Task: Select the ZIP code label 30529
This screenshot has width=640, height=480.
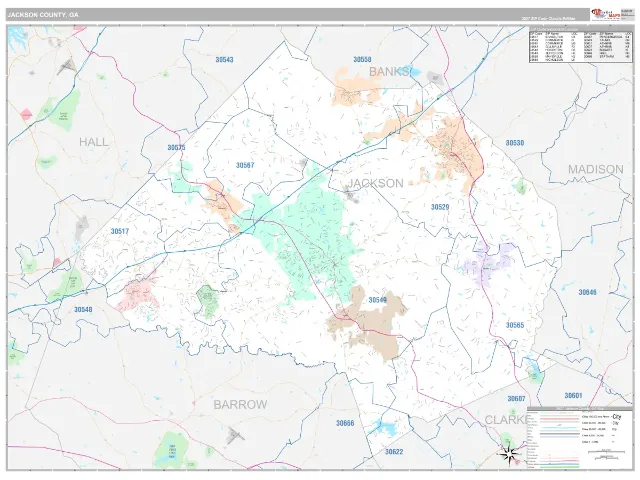Action: point(440,207)
